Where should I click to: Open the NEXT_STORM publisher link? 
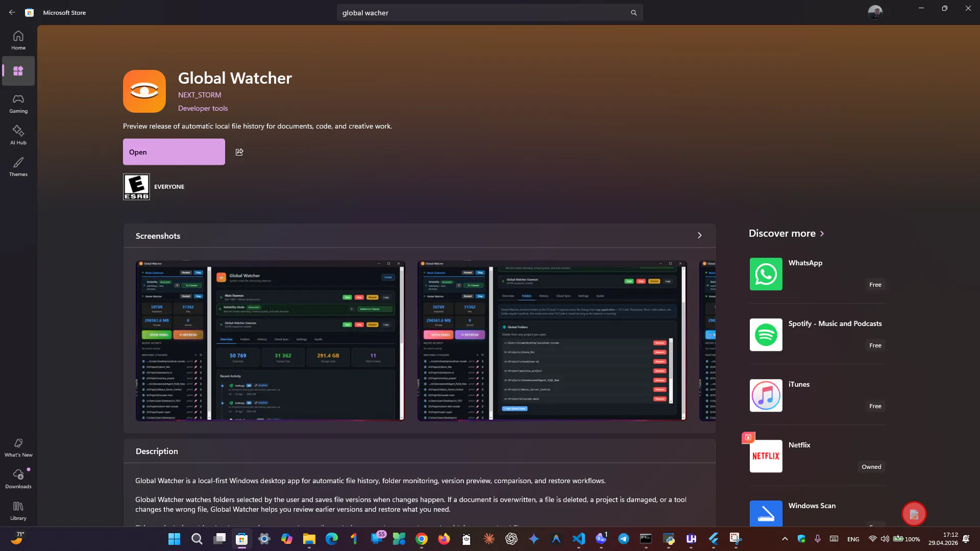click(200, 95)
